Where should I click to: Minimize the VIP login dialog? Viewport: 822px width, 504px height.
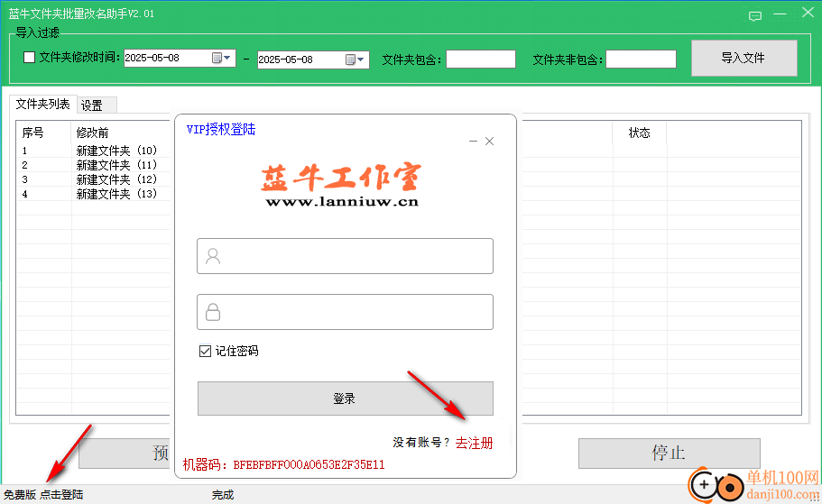point(473,142)
